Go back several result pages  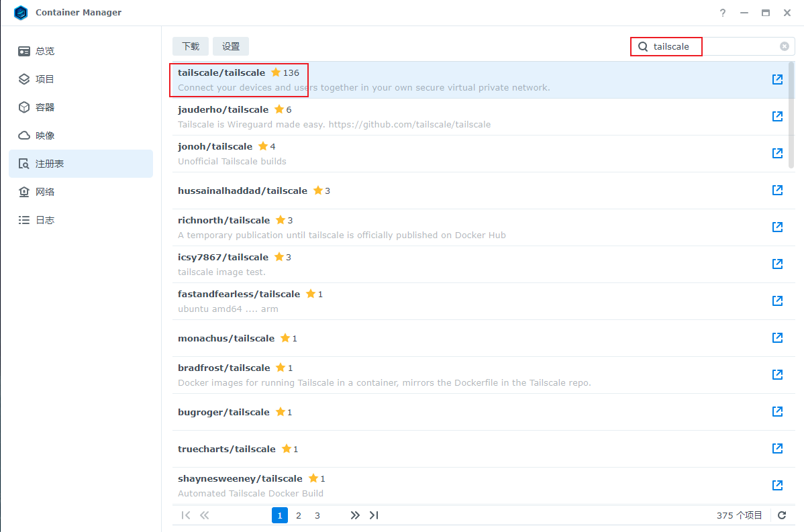pyautogui.click(x=205, y=515)
